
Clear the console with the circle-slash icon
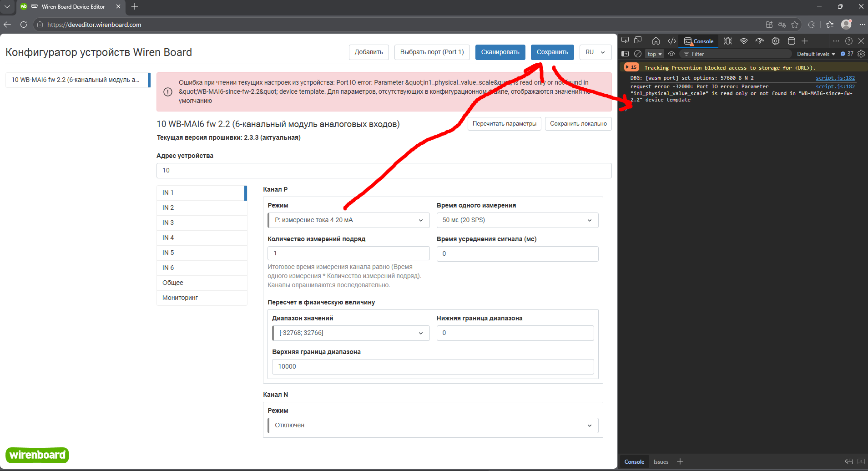coord(638,54)
